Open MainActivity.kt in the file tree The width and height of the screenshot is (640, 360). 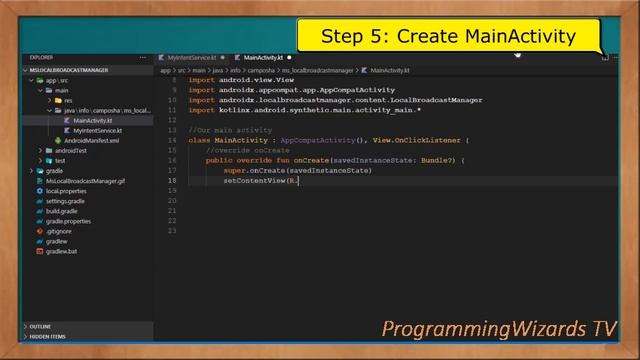tap(93, 120)
